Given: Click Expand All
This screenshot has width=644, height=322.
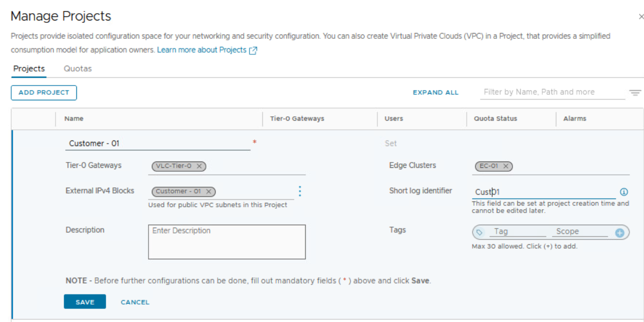Looking at the screenshot, I should click(x=435, y=92).
